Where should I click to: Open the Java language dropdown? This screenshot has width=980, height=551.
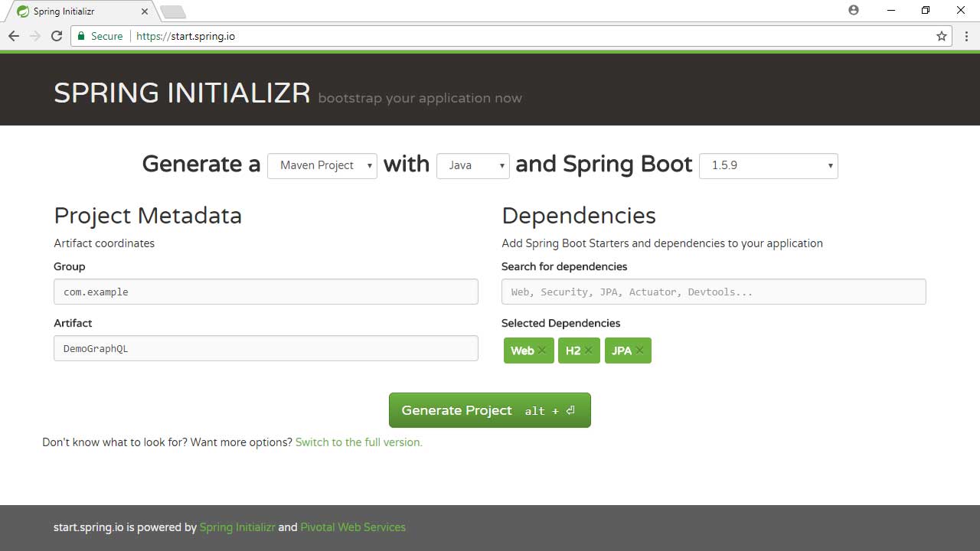473,165
